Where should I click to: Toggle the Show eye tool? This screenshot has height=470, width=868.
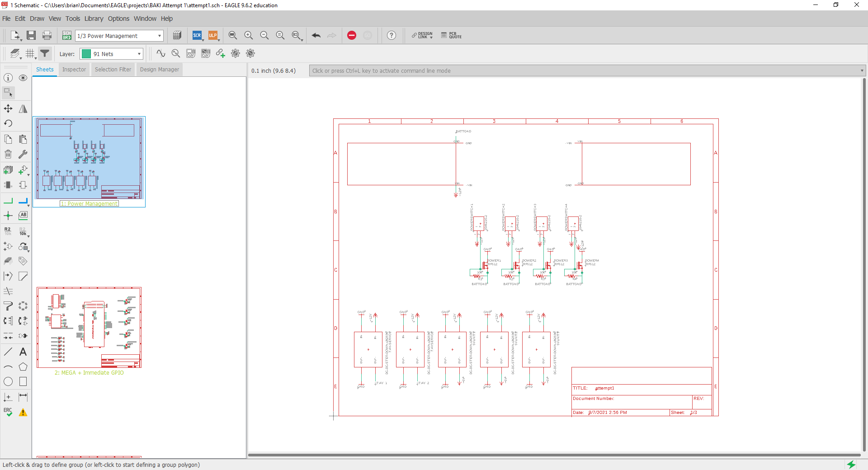tap(23, 78)
